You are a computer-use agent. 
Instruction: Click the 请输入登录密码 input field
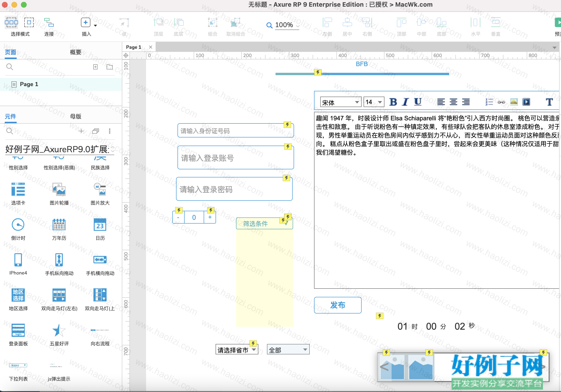coord(234,189)
